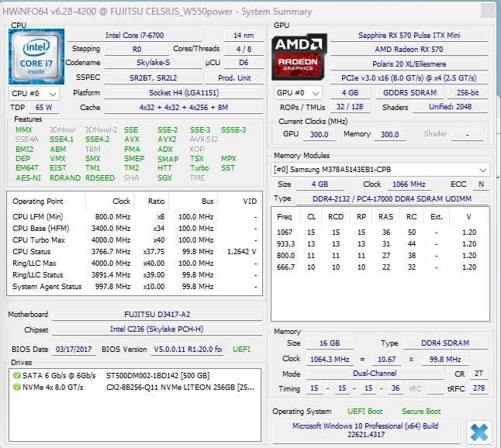Click the TDP 65 W value
Screen dimensions: 501x448
point(43,108)
